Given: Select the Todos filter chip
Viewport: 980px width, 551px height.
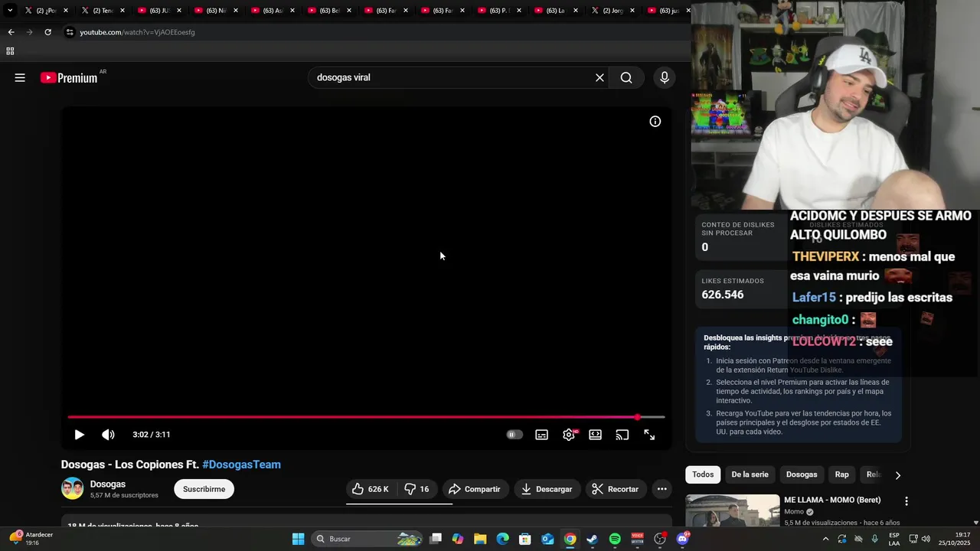Looking at the screenshot, I should pyautogui.click(x=703, y=474).
